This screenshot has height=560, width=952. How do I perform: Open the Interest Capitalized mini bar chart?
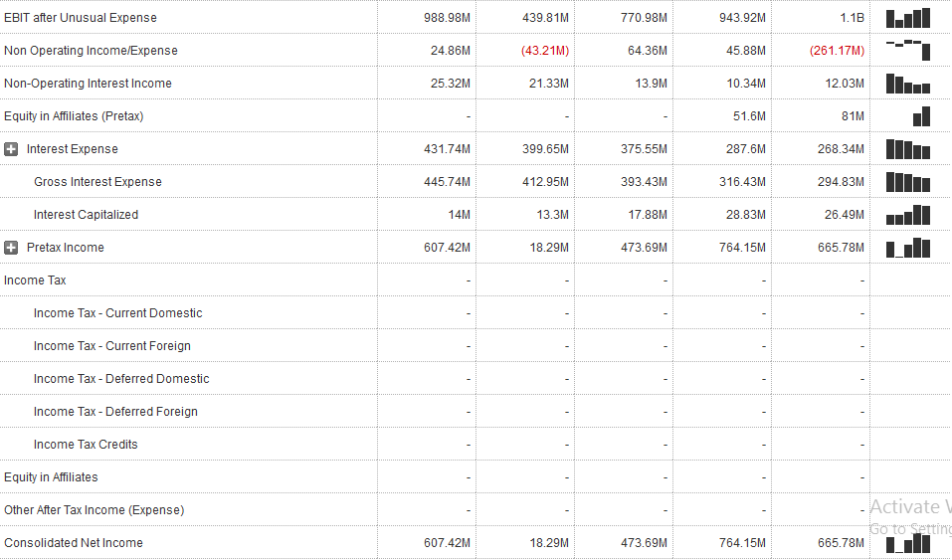(x=907, y=215)
